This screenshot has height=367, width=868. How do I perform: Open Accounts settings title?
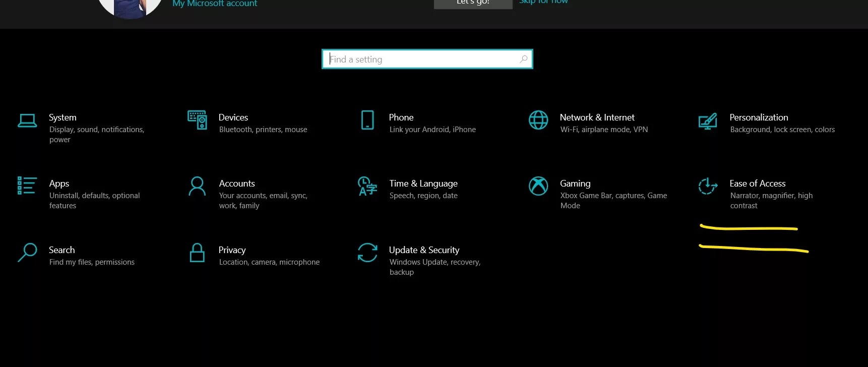click(x=237, y=183)
